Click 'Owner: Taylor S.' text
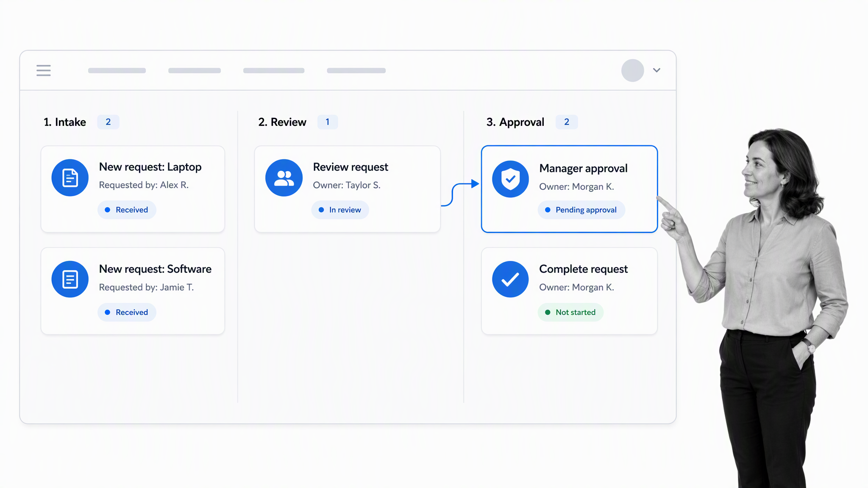The width and height of the screenshot is (868, 488). pyautogui.click(x=347, y=185)
